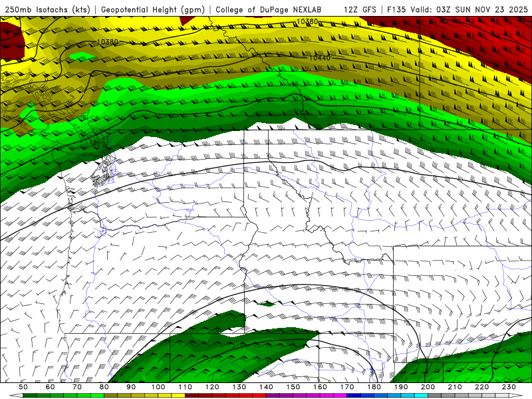Image resolution: width=532 pixels, height=399 pixels.
Task: Click the 230 value on the color scale
Action: tap(509, 387)
